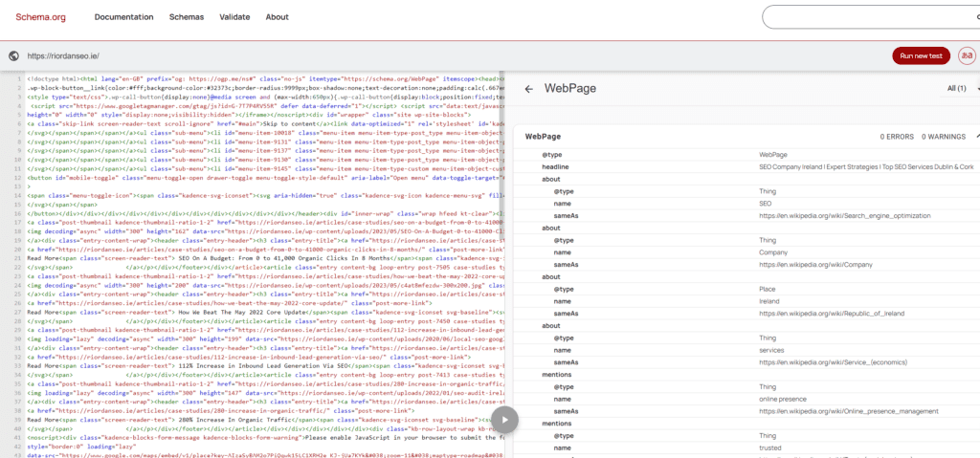Select the name value Ireland

coord(768,301)
